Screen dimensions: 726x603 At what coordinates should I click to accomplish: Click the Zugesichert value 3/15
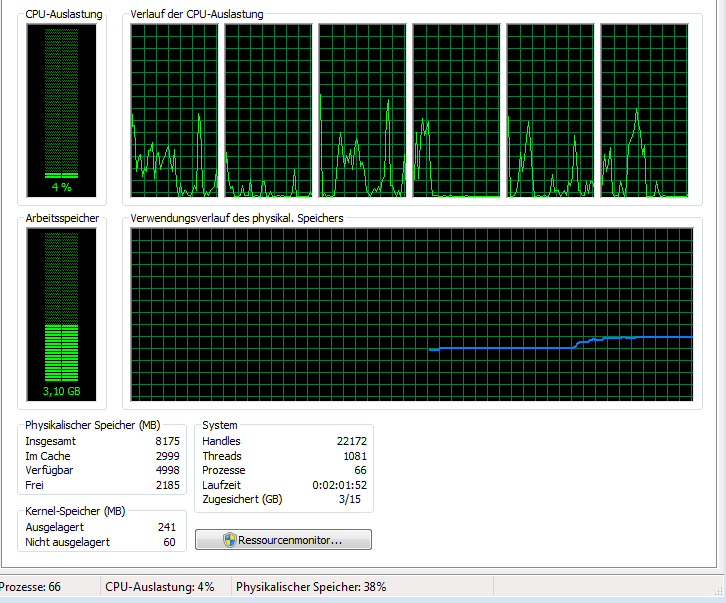click(350, 499)
